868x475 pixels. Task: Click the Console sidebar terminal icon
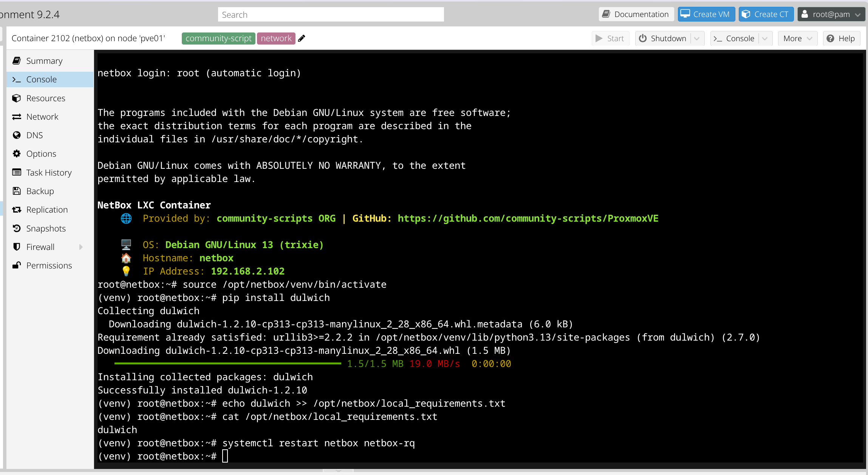point(17,79)
